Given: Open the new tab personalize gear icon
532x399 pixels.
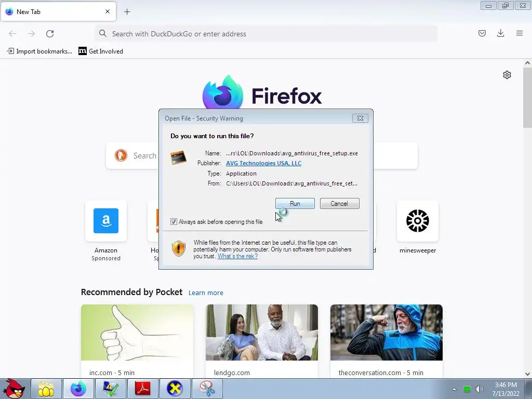Looking at the screenshot, I should click(x=507, y=75).
